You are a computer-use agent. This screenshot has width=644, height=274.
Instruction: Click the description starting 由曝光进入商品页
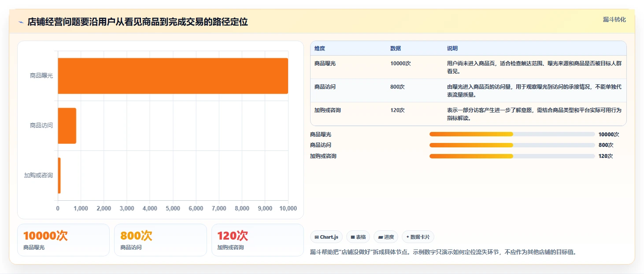tap(534, 91)
